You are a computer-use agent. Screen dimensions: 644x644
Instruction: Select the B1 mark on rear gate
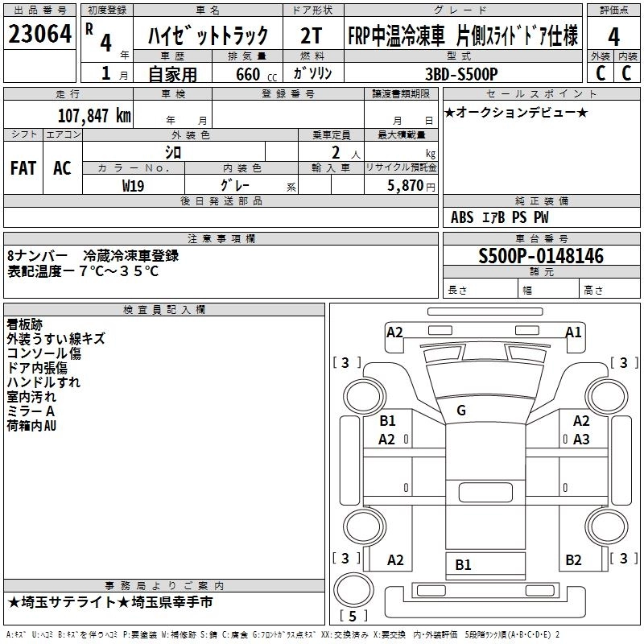coord(463,565)
